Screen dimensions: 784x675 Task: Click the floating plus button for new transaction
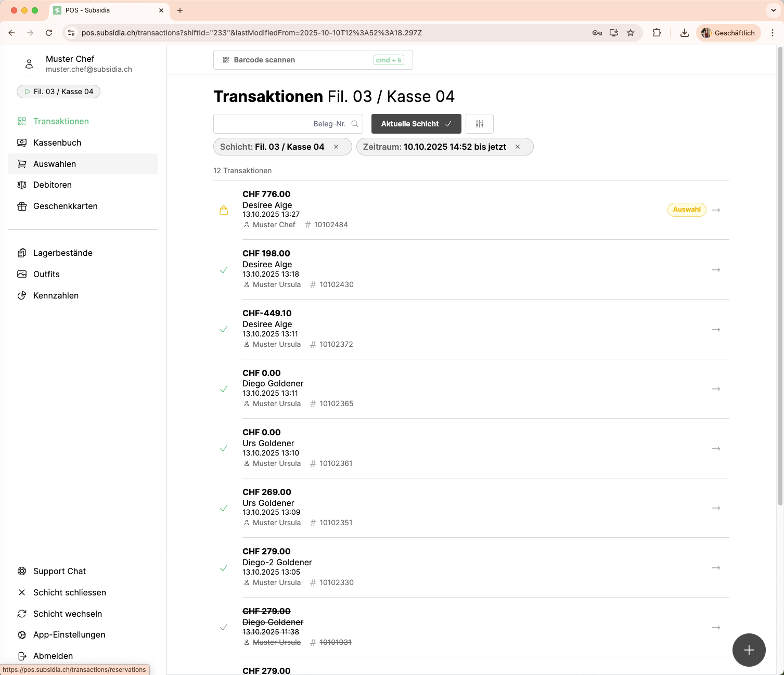click(x=749, y=650)
